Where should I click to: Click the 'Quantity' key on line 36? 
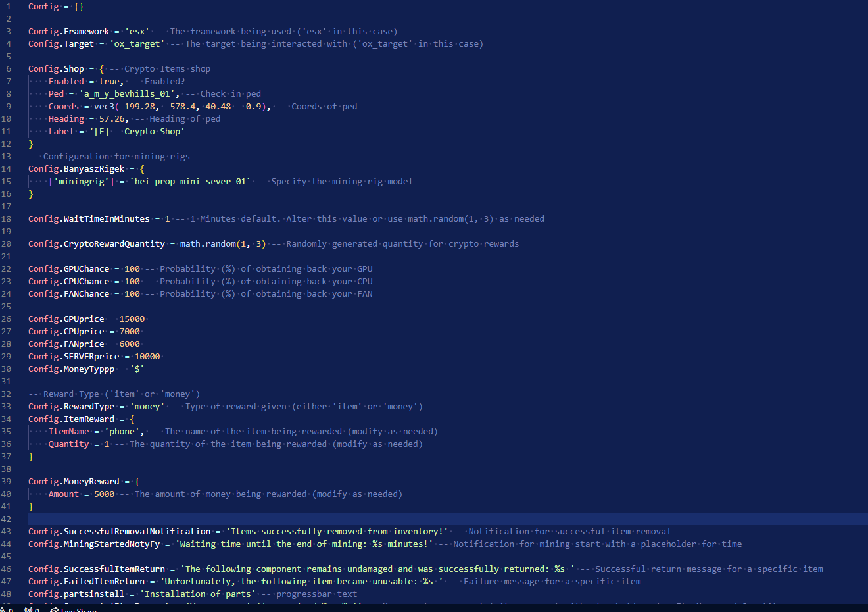point(69,444)
